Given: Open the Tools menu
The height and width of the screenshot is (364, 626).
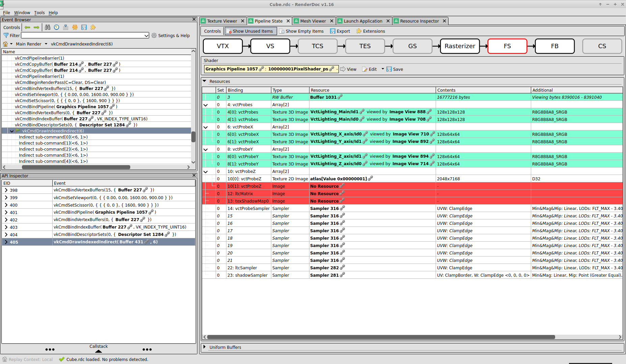Looking at the screenshot, I should (x=39, y=12).
